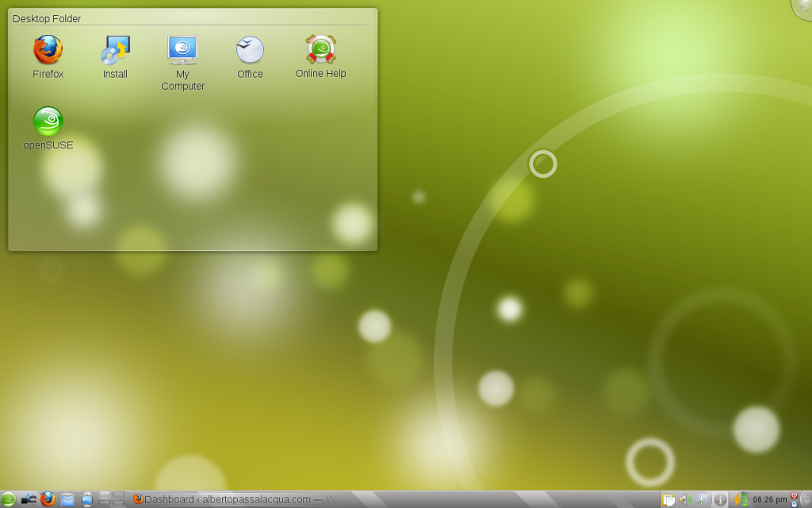
Task: Click the openSUSE icon in Desktop Folder
Action: (48, 121)
